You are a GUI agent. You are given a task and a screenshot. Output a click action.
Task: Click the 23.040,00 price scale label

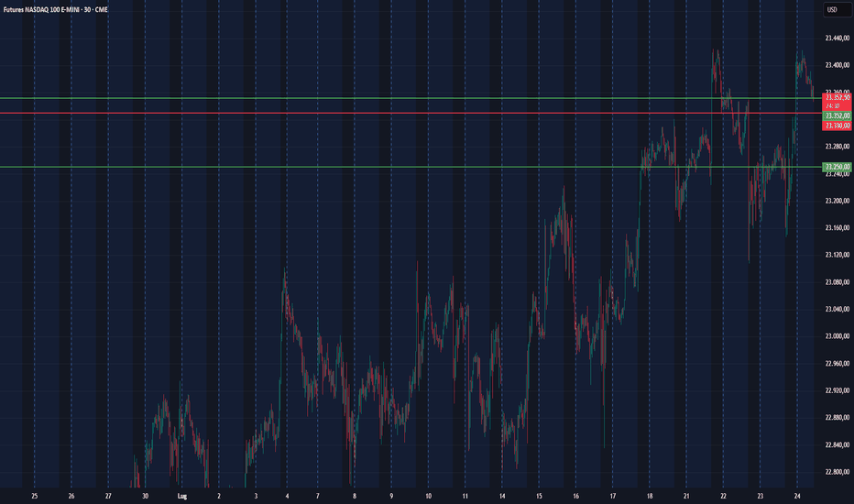838,310
